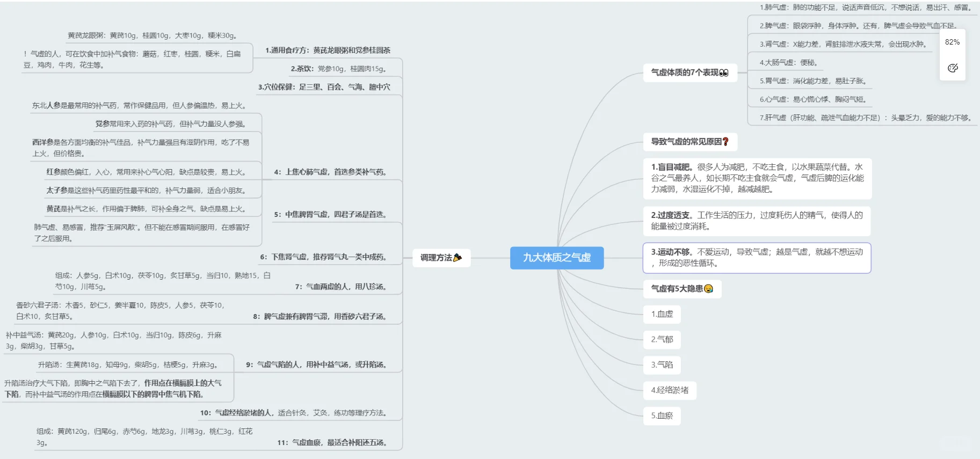Select the 5.血瘀 node

tap(662, 416)
